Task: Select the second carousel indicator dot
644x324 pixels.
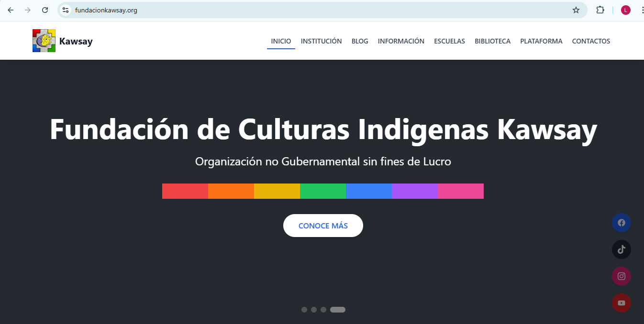Action: 314,309
